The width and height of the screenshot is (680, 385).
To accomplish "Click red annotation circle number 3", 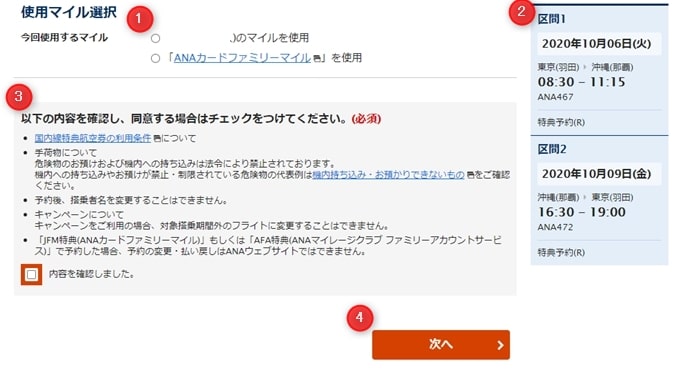I will pos(19,97).
